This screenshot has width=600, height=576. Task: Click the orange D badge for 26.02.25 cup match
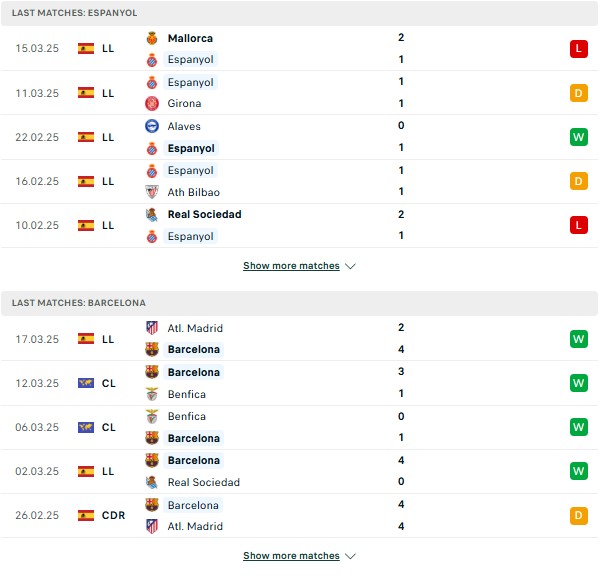pyautogui.click(x=579, y=515)
